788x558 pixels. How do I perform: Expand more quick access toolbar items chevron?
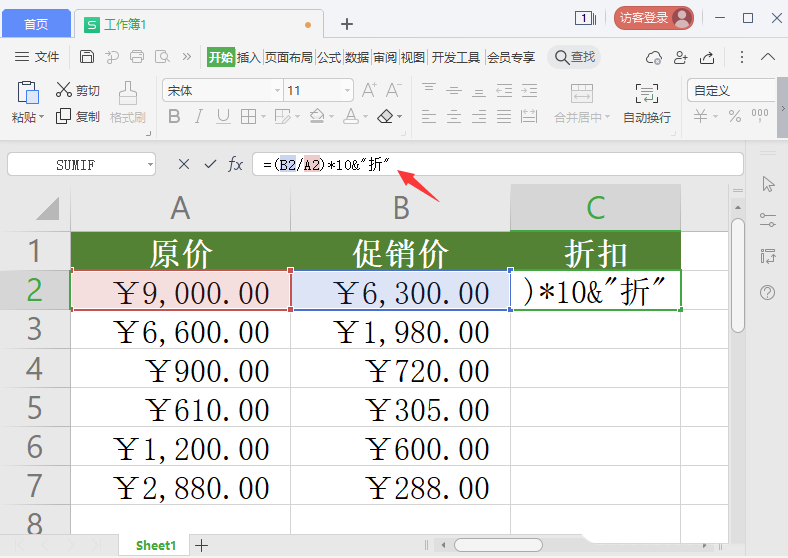click(x=186, y=57)
